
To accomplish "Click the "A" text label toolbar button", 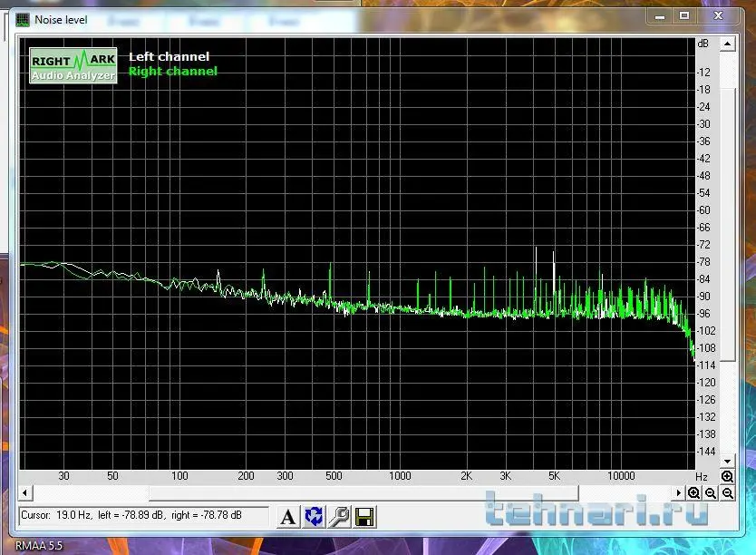I will tap(287, 517).
